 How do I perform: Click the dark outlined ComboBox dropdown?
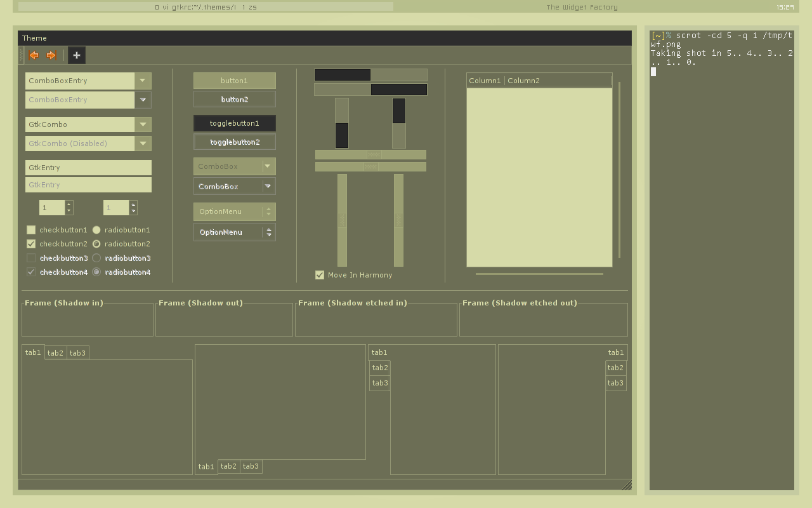[235, 186]
